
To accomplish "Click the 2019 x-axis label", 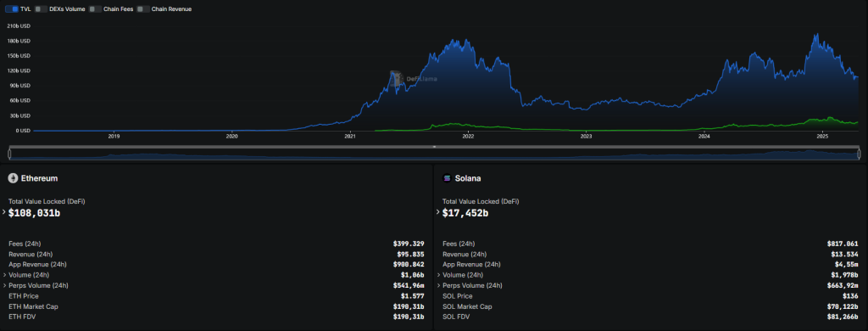I will pyautogui.click(x=114, y=136).
